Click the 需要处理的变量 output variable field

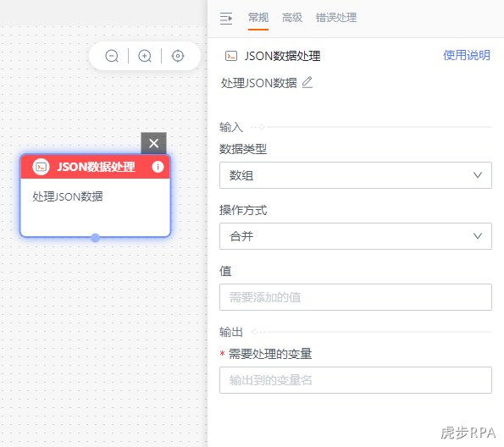pyautogui.click(x=356, y=380)
